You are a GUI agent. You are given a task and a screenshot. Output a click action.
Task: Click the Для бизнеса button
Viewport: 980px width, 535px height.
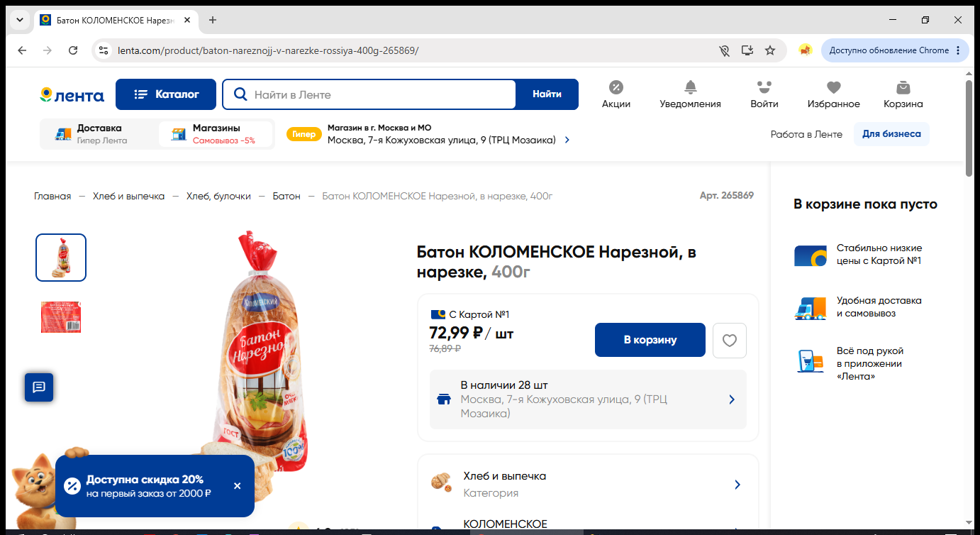891,134
